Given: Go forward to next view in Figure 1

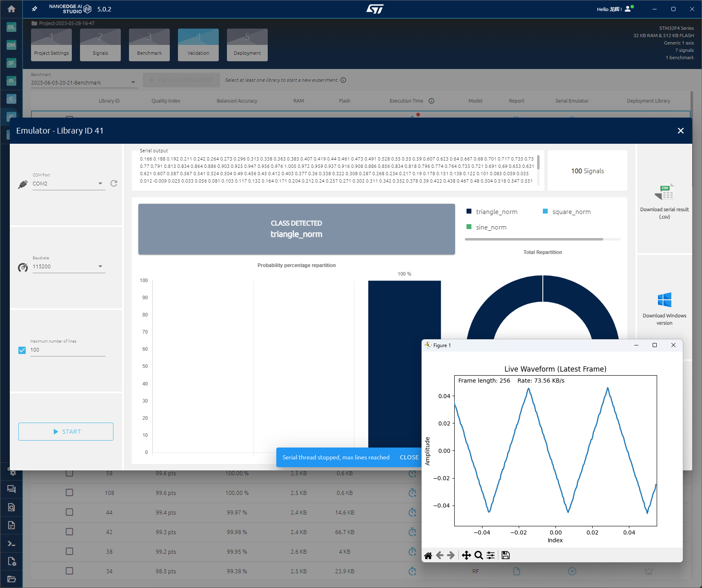Looking at the screenshot, I should pyautogui.click(x=451, y=555).
